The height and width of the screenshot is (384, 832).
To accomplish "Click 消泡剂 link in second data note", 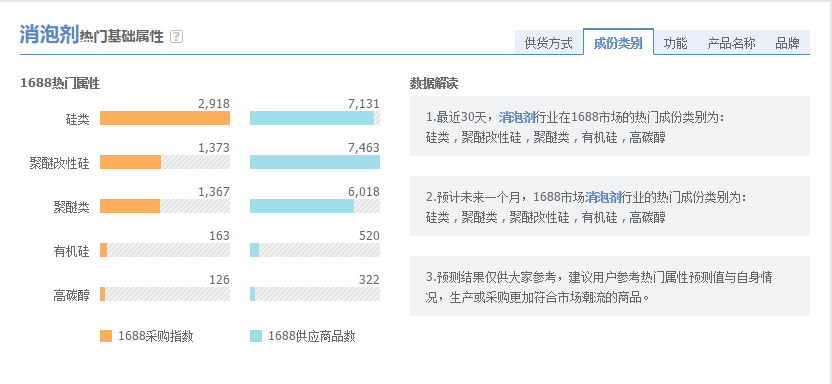I will tap(603, 197).
